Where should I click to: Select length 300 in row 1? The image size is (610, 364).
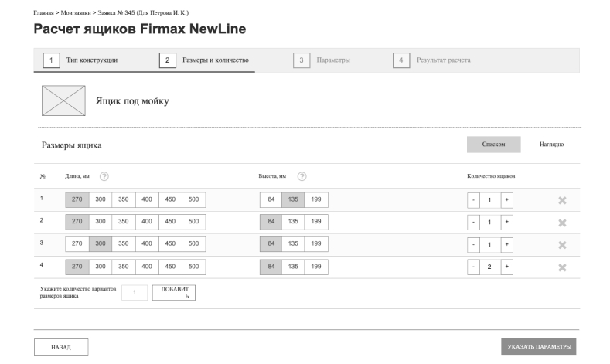(101, 199)
